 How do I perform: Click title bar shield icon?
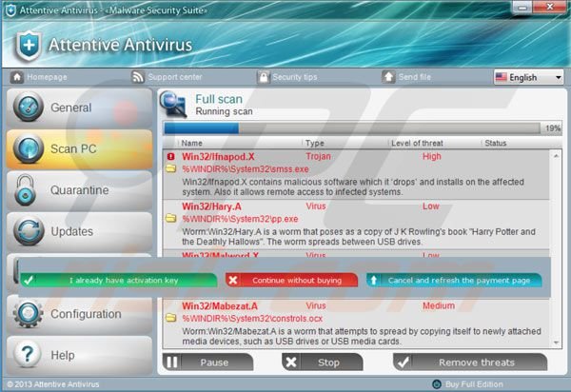[x=10, y=10]
